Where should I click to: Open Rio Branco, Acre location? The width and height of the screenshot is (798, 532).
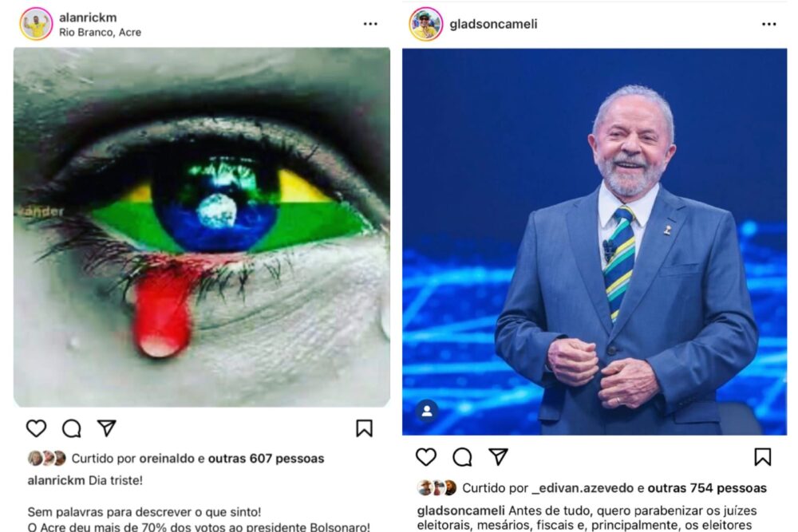(100, 32)
